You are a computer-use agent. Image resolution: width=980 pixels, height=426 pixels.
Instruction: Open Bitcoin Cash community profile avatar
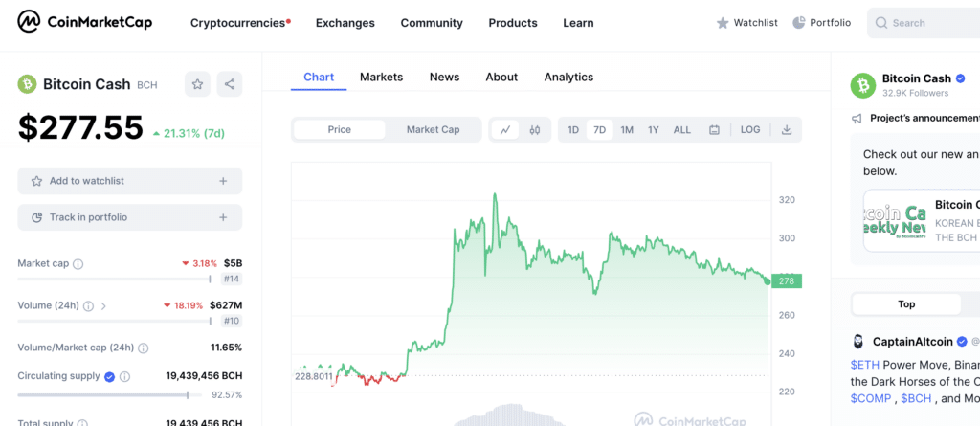coord(863,85)
